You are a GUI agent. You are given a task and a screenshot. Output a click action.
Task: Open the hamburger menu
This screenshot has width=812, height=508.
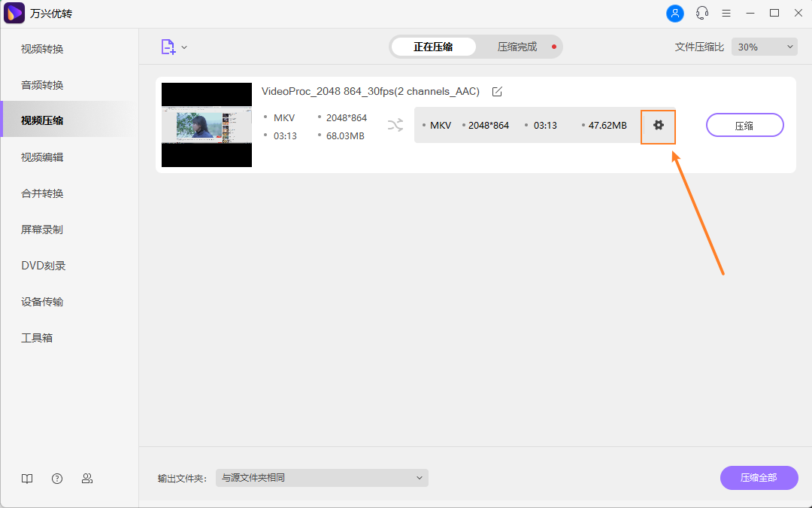click(726, 13)
